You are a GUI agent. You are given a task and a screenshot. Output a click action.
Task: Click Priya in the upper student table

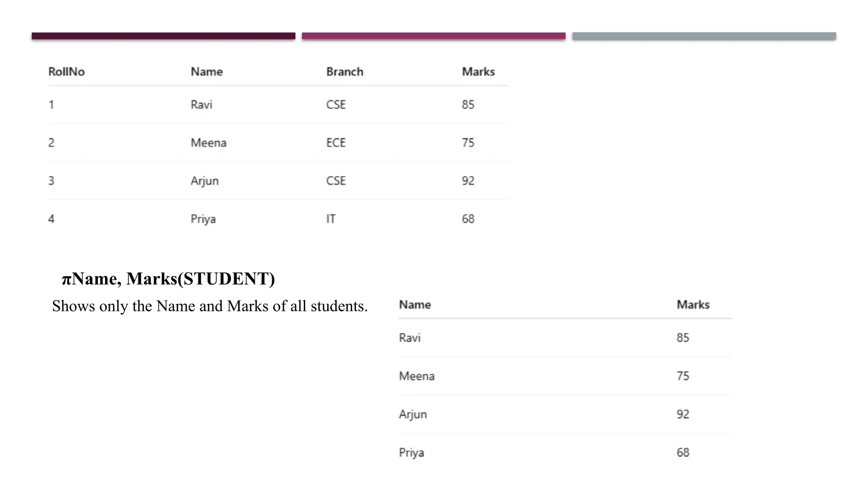click(203, 219)
